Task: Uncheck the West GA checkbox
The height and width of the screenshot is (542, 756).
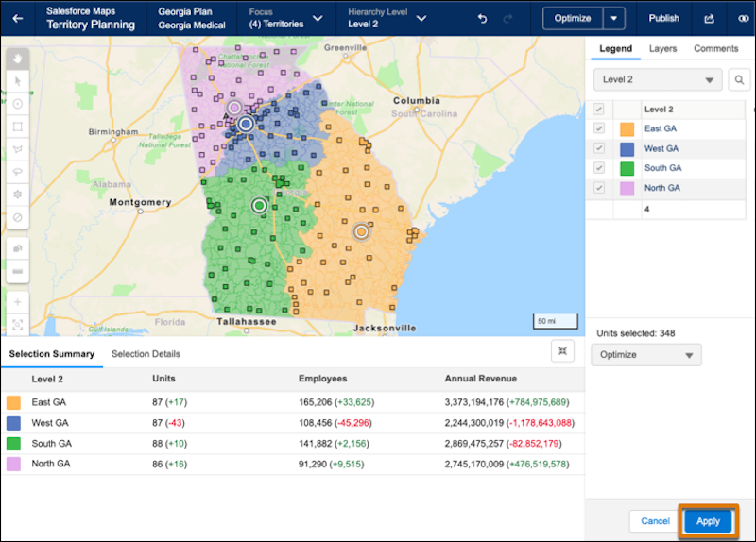Action: (598, 148)
